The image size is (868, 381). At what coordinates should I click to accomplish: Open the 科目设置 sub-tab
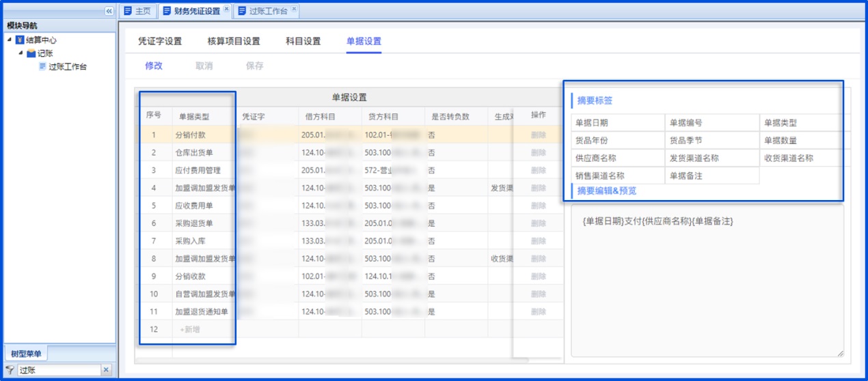coord(303,41)
